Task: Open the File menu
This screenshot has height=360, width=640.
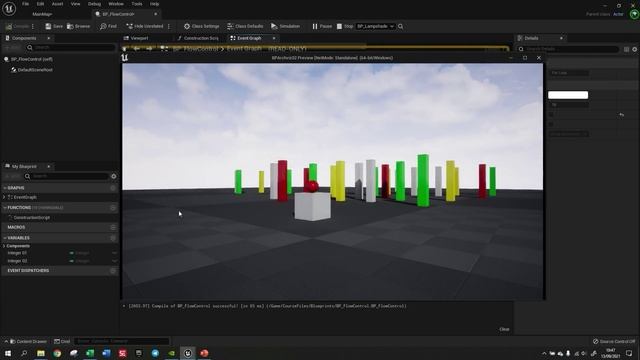Action: [26, 4]
